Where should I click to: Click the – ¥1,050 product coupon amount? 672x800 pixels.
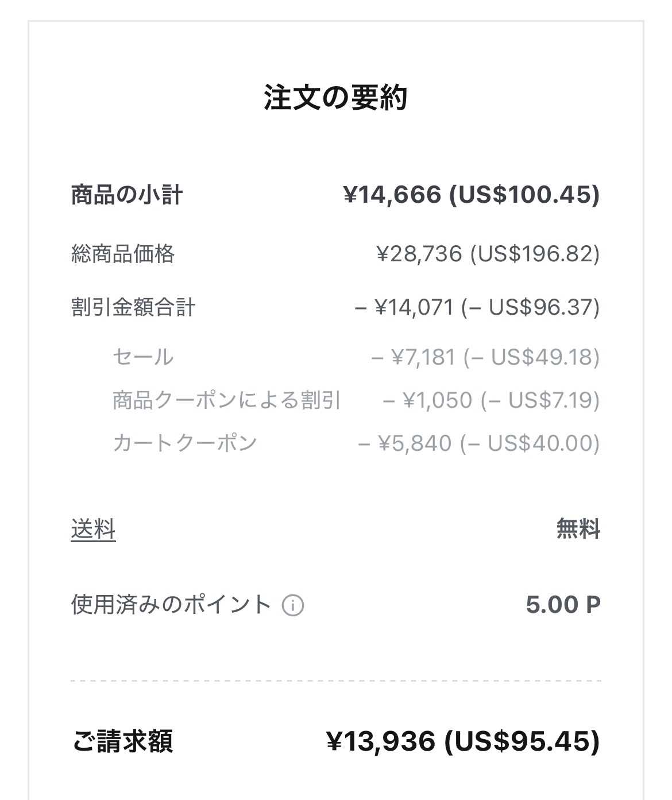coord(491,400)
